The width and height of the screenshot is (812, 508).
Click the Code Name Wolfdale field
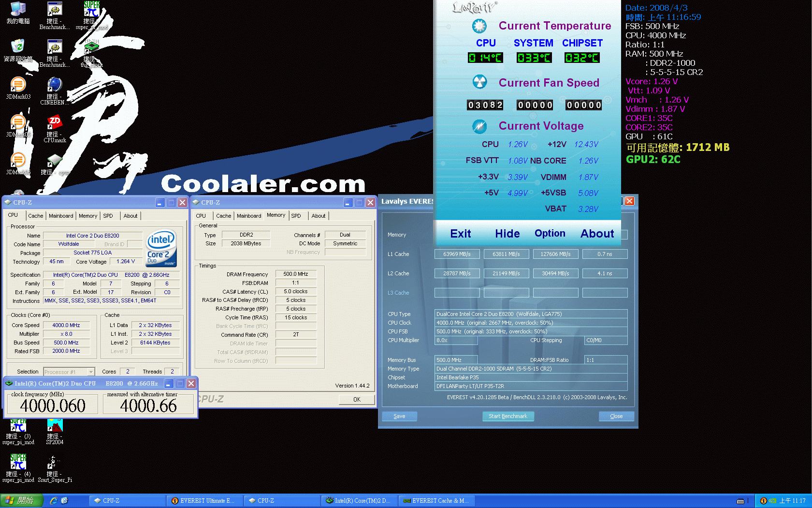click(x=69, y=244)
